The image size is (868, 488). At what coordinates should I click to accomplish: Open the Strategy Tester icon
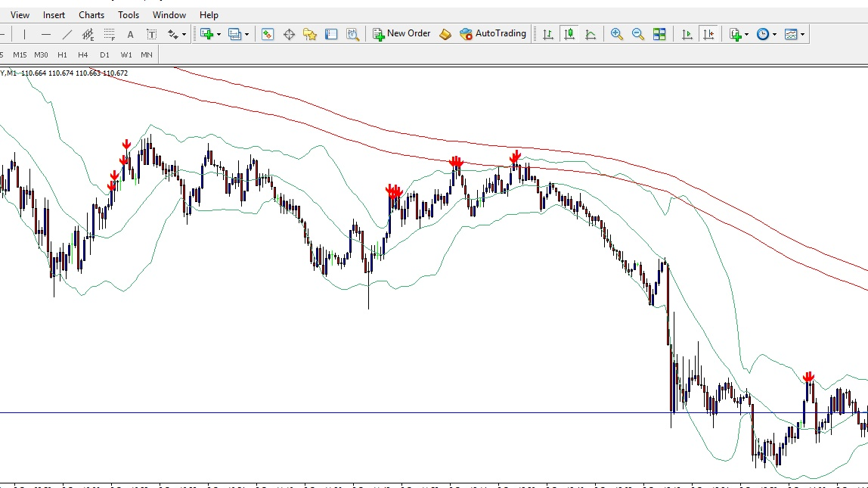(x=352, y=34)
